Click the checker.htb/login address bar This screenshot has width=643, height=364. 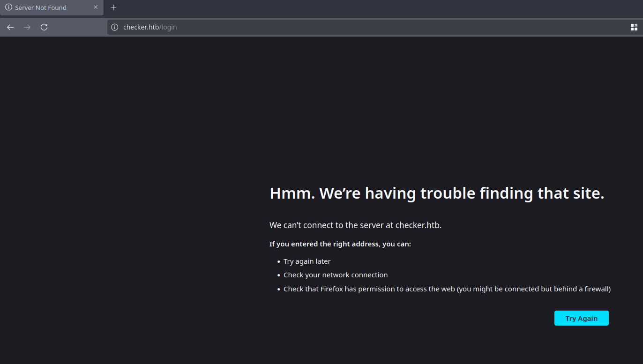(x=328, y=27)
